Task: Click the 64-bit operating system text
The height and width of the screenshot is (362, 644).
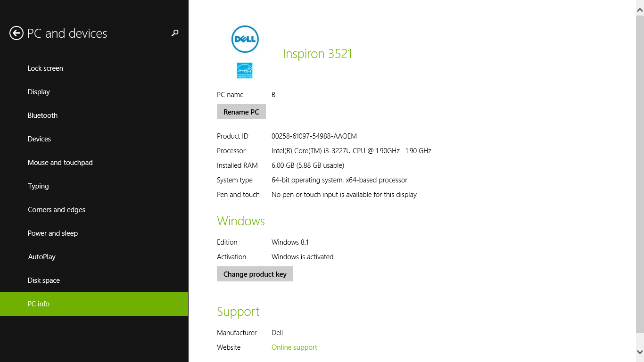Action: tap(339, 180)
